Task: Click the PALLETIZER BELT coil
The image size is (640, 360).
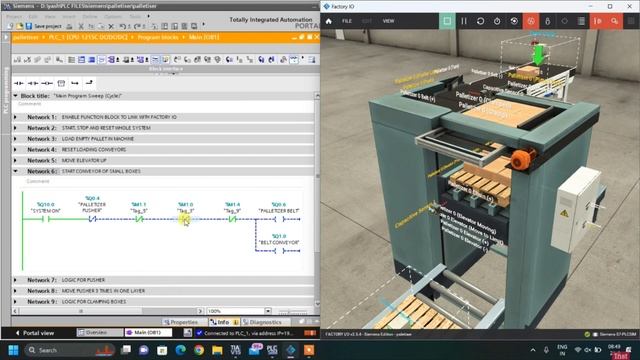Action: (x=279, y=219)
